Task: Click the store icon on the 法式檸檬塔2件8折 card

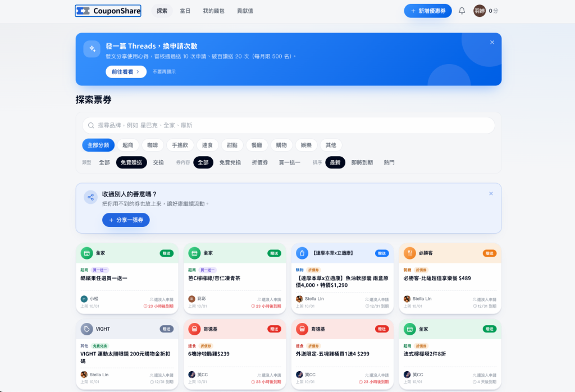Action: coord(409,329)
